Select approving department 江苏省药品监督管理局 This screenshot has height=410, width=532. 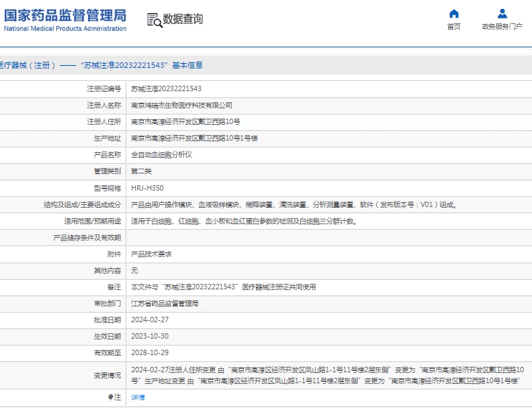point(165,303)
